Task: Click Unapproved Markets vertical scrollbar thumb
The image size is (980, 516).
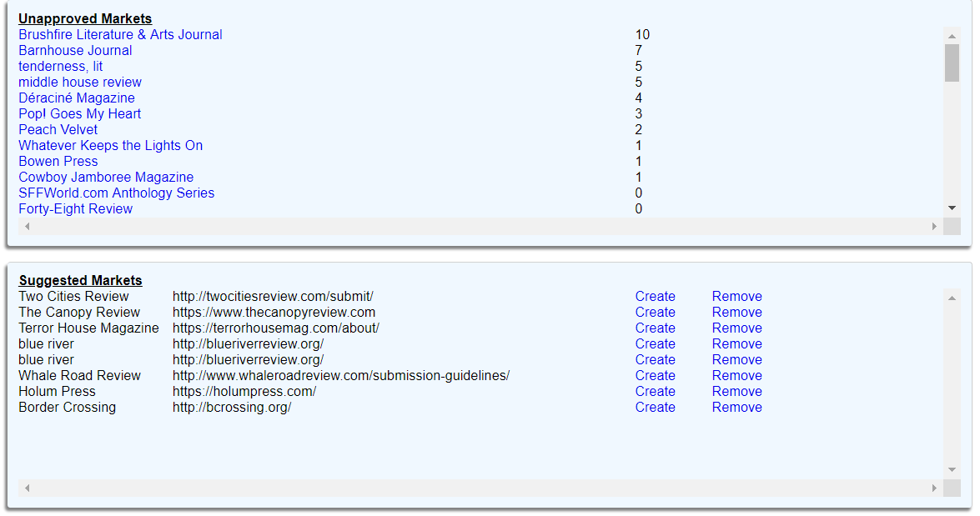Action: pyautogui.click(x=952, y=63)
